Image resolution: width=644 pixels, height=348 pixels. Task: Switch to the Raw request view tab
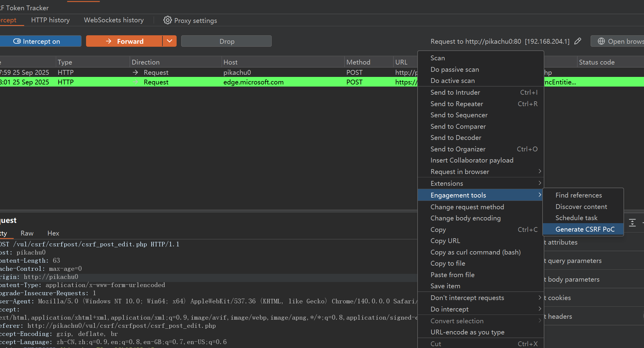coord(27,233)
